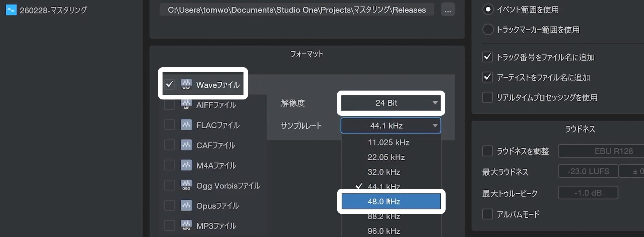Click the FLAC file format icon
Viewport: 644px width, 237px height.
coord(186,125)
